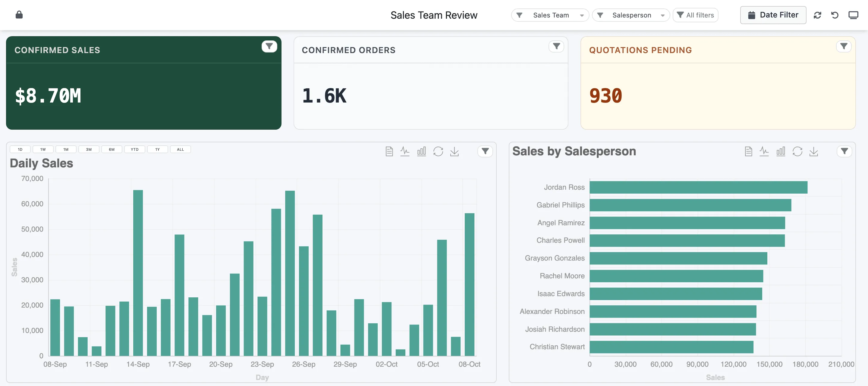Open the Date Filter
Viewport: 868px width, 386px height.
773,15
